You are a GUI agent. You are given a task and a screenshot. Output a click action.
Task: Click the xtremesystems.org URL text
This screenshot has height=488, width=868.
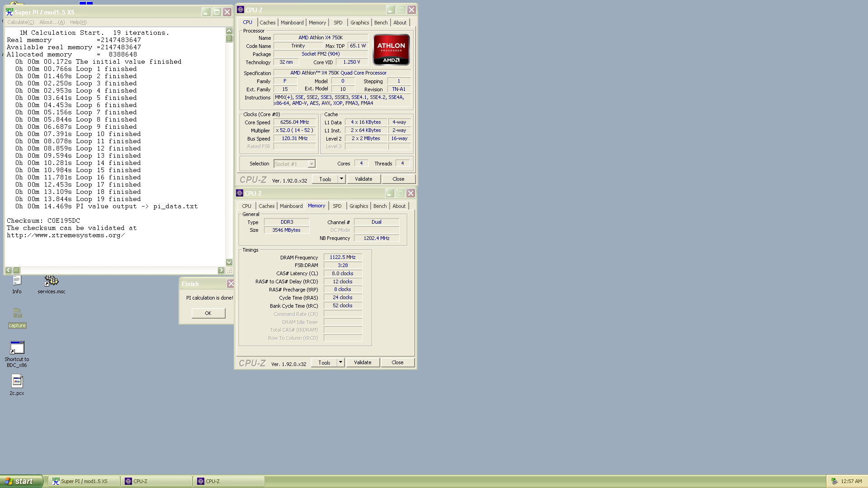(66, 235)
